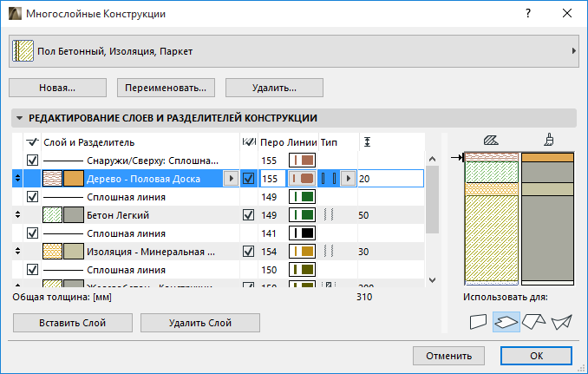Toggle Сплошная линия separator checkbox, pen 150
This screenshot has height=374, width=588.
[33, 270]
